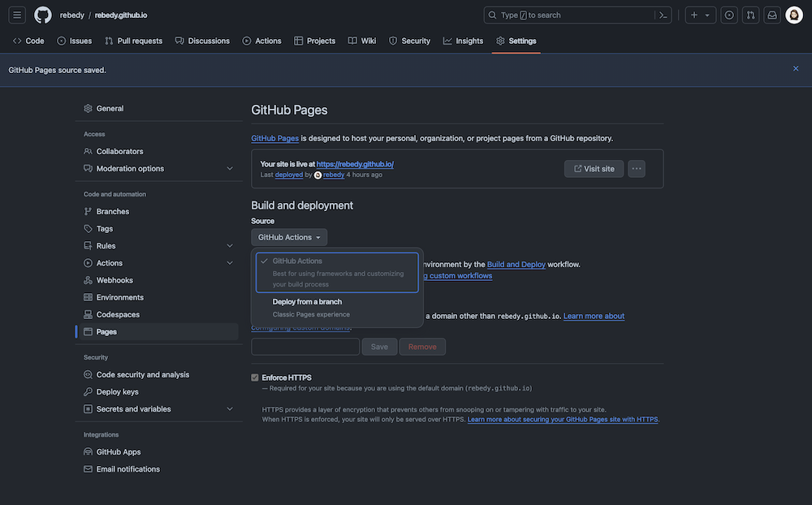Open the GitHub Actions source dropdown

coord(289,237)
